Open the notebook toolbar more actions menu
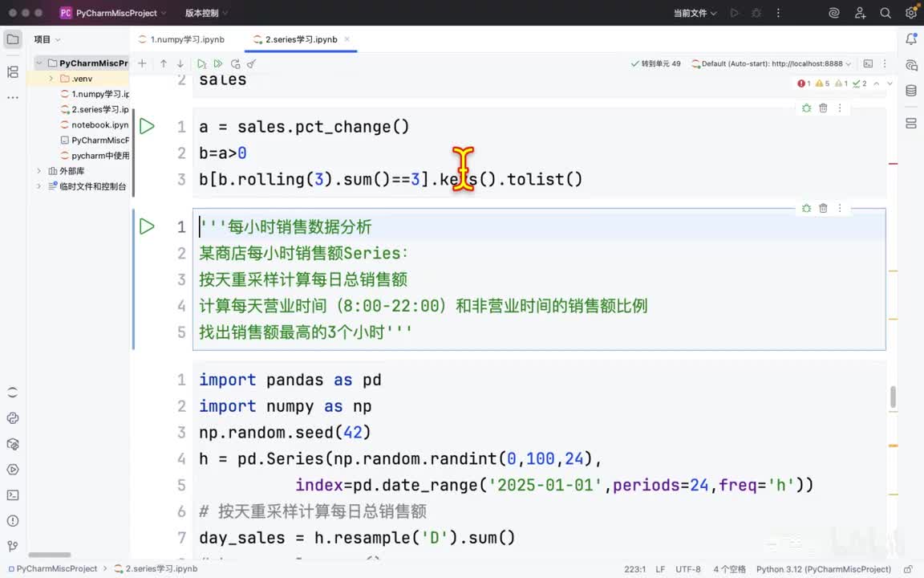Screen dimensions: 924x578 coord(885,63)
